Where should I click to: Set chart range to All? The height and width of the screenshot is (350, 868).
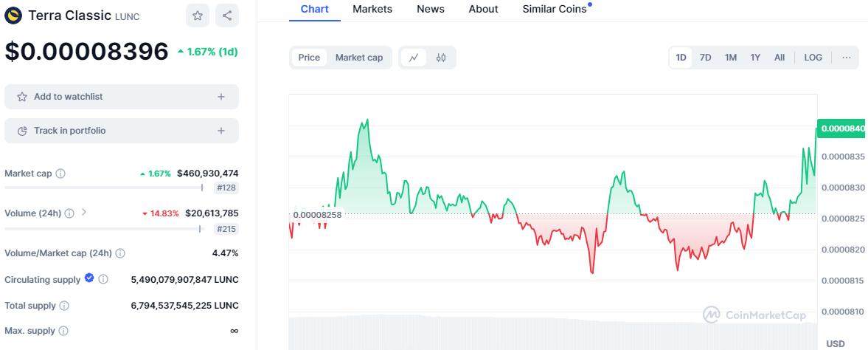780,58
